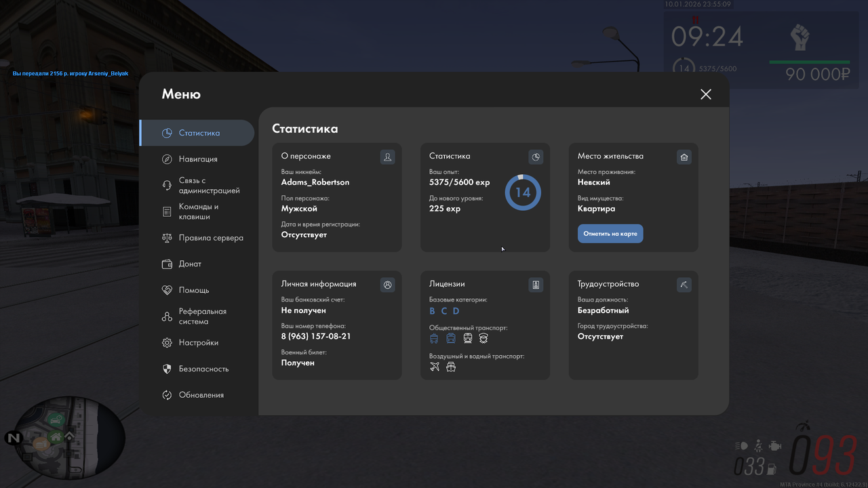
Task: Click the tool icon on the Трудоустройство card
Action: (x=684, y=285)
